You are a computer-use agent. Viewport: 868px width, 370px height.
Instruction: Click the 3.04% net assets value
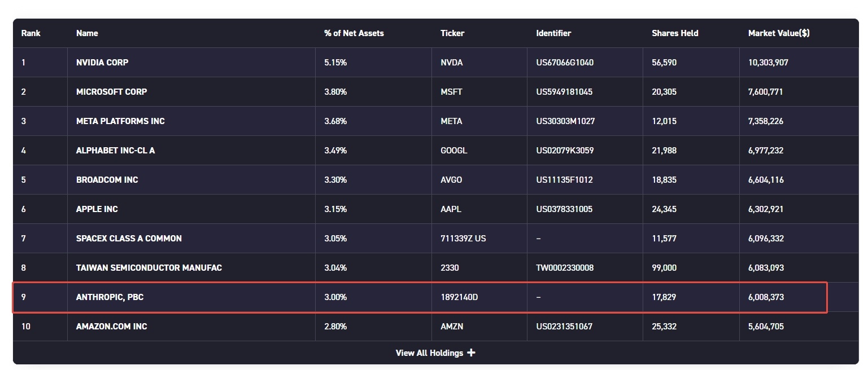click(x=335, y=268)
